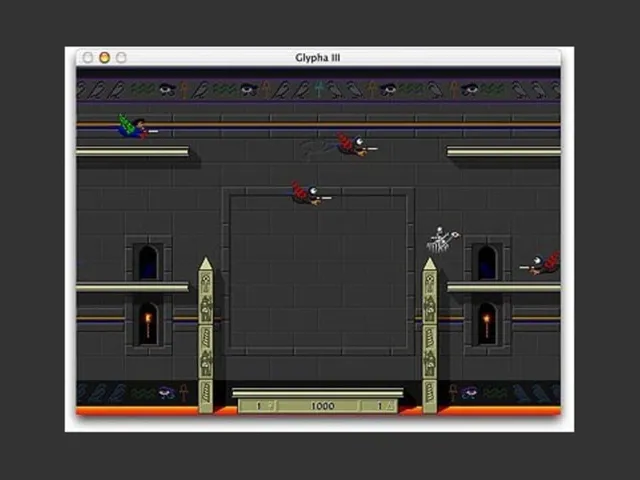Minimize the Glypha III window with yellow button
This screenshot has width=640, height=480.
click(104, 58)
